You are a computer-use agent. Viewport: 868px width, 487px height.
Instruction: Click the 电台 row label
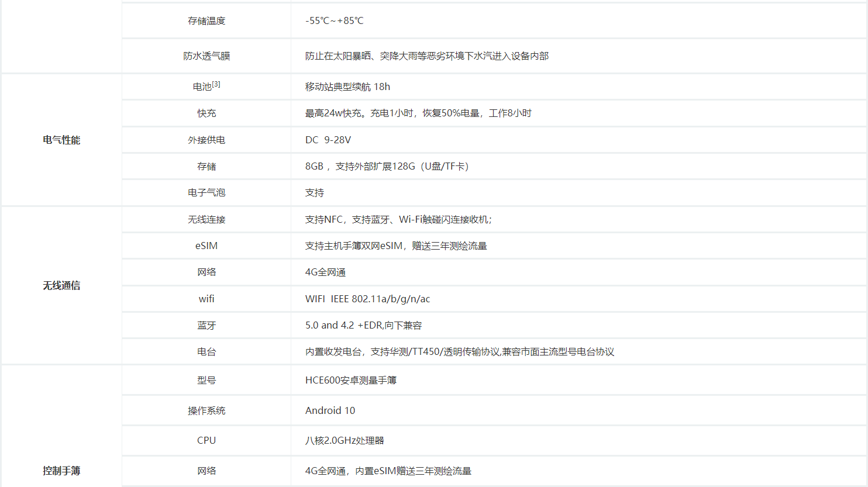pyautogui.click(x=206, y=352)
